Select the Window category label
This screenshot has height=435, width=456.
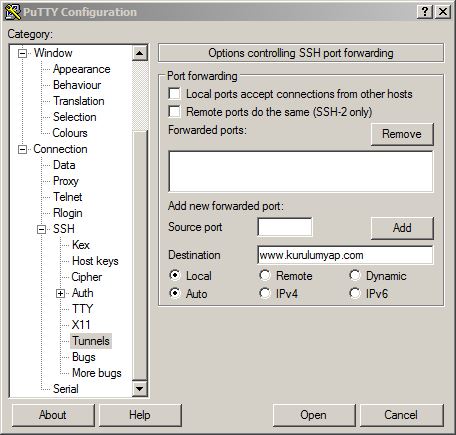[x=53, y=53]
